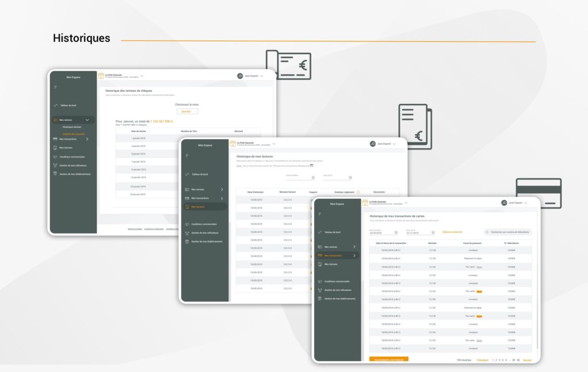Open start date calendar icon in transactions window
This screenshot has width=588, height=372.
click(x=396, y=233)
